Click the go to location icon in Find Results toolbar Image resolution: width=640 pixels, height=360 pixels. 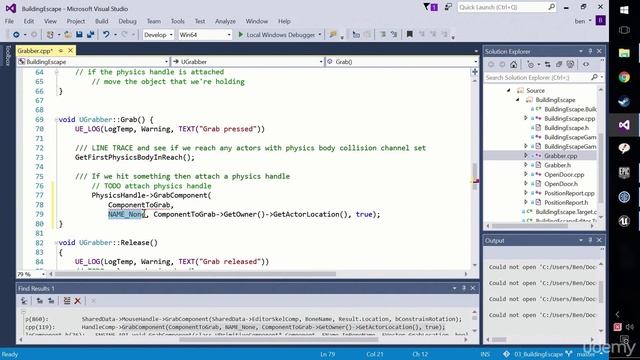pyautogui.click(x=24, y=301)
